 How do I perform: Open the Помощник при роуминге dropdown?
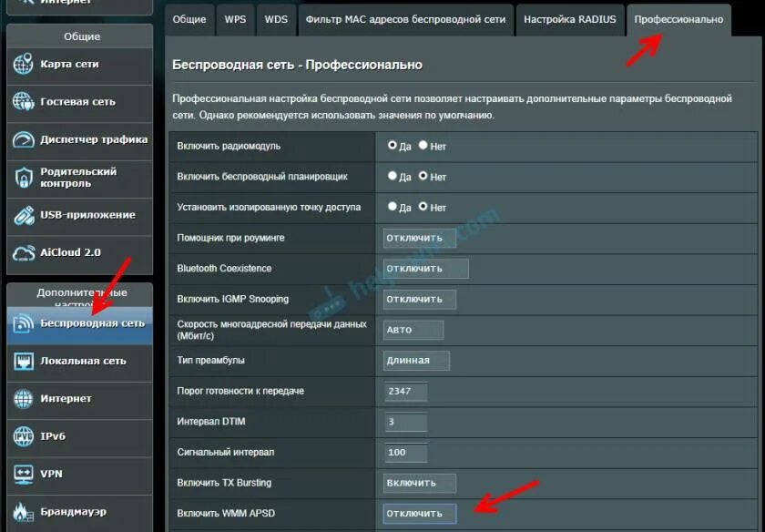420,238
